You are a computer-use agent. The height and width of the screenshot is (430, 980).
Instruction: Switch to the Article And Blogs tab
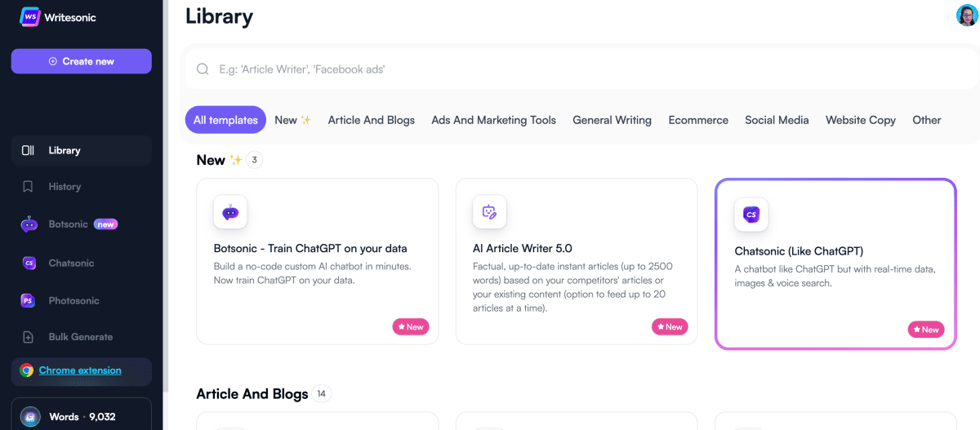(372, 120)
